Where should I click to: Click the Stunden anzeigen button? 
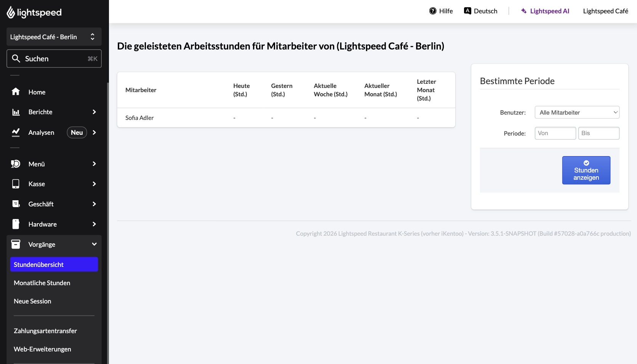pyautogui.click(x=586, y=170)
